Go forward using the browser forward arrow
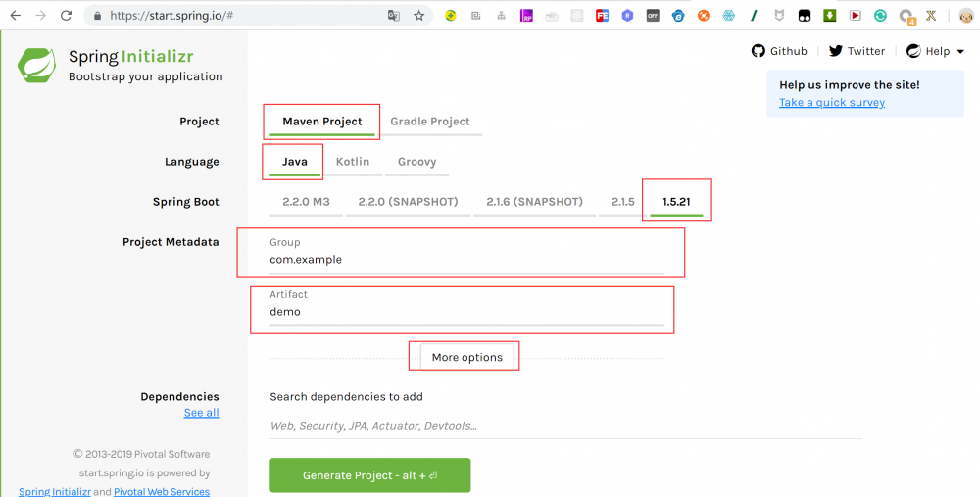Screen dimensions: 980x497 point(40,16)
